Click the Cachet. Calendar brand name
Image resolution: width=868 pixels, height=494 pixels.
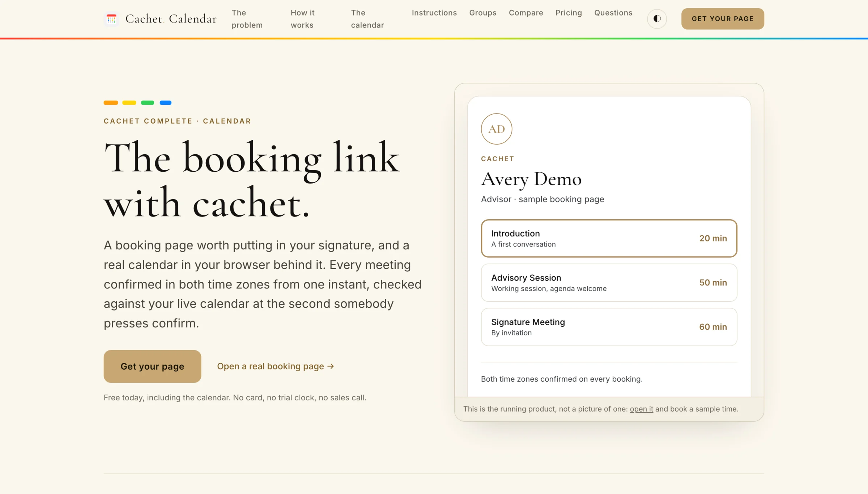point(171,19)
